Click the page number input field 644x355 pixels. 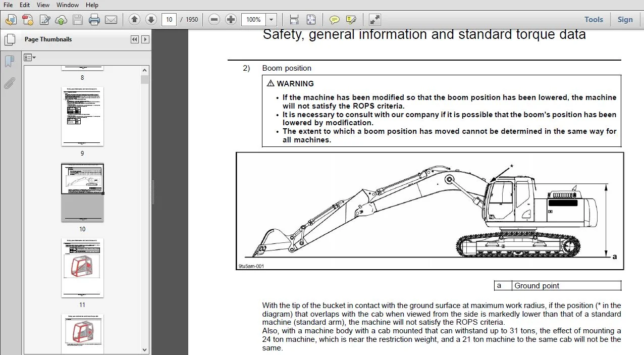tap(169, 20)
